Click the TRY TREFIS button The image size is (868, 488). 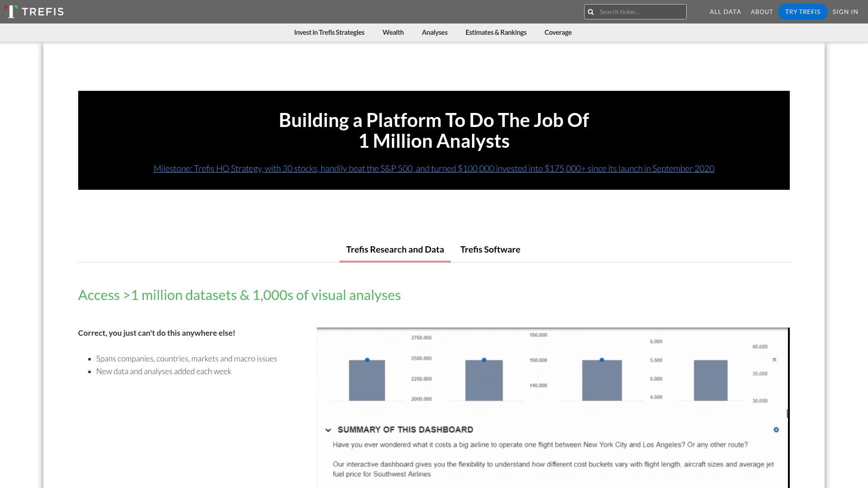tap(802, 11)
